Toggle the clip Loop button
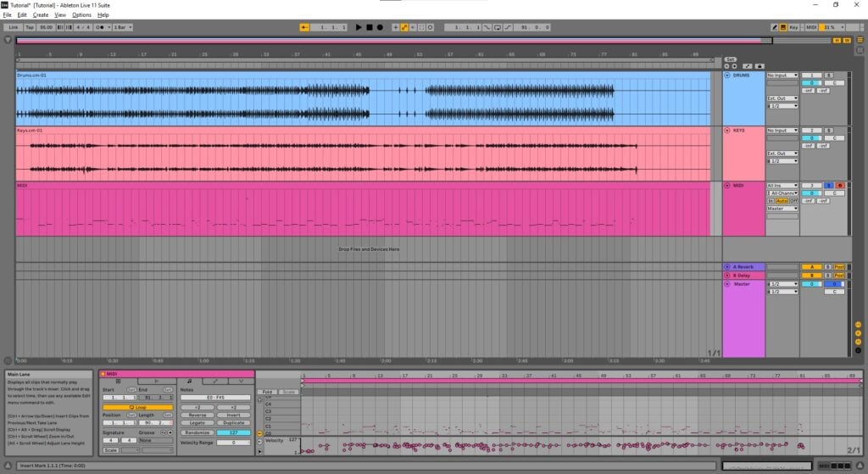The image size is (868, 474). click(138, 408)
